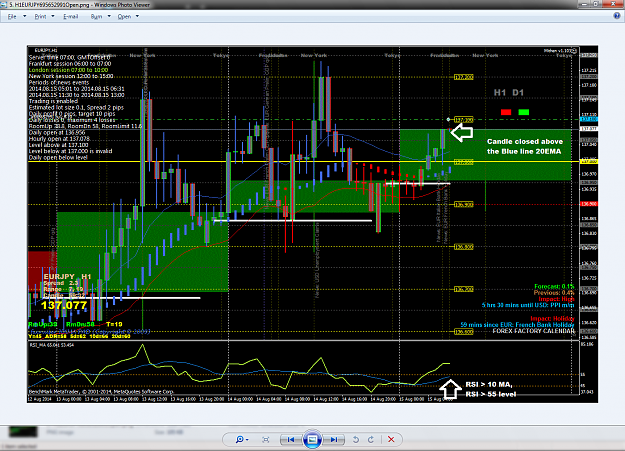Click the E-mail button

tap(71, 16)
